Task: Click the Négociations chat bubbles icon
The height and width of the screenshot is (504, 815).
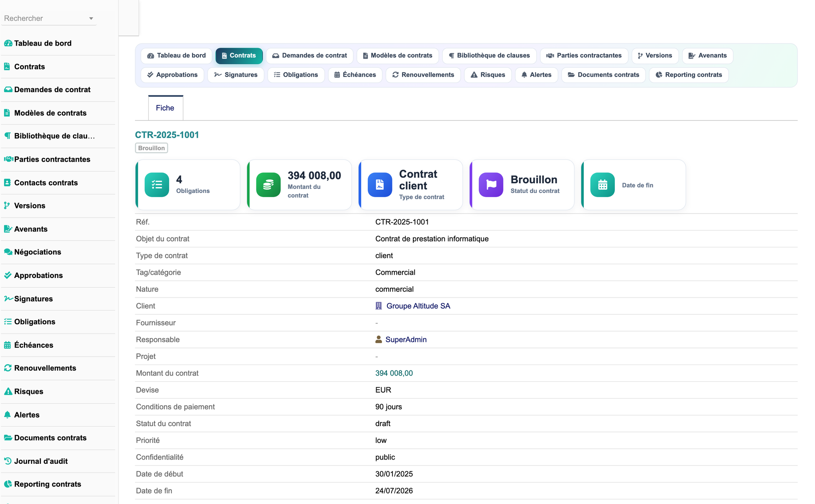Action: tap(8, 252)
